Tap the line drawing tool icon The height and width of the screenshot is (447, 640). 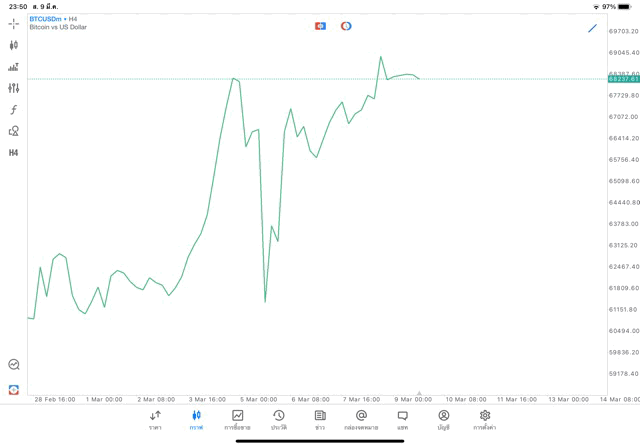(x=592, y=28)
